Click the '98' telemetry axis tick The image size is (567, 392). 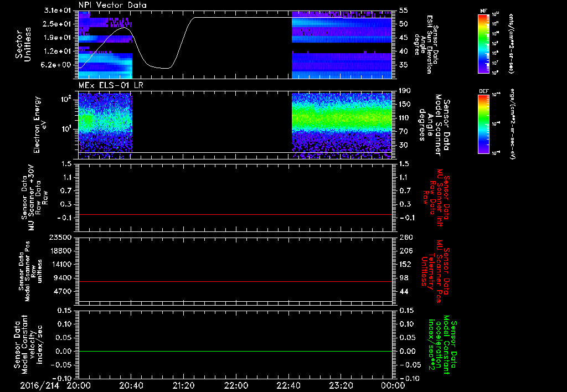[x=404, y=278]
